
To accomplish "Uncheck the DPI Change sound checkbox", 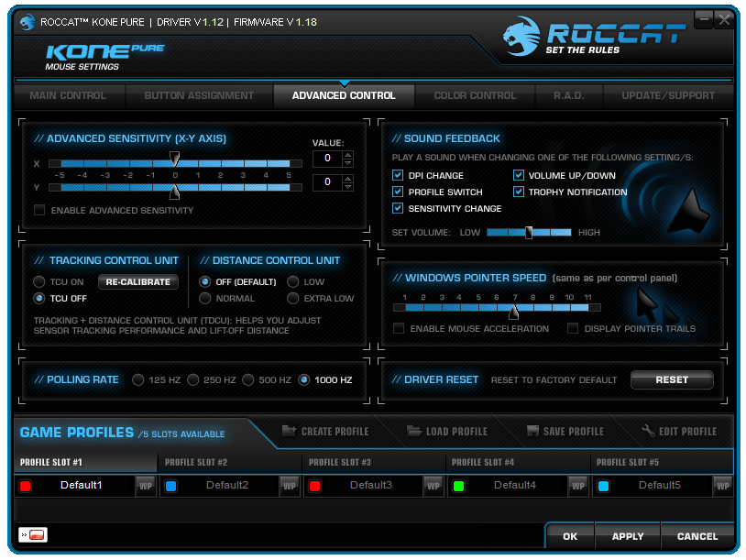I will pyautogui.click(x=398, y=176).
